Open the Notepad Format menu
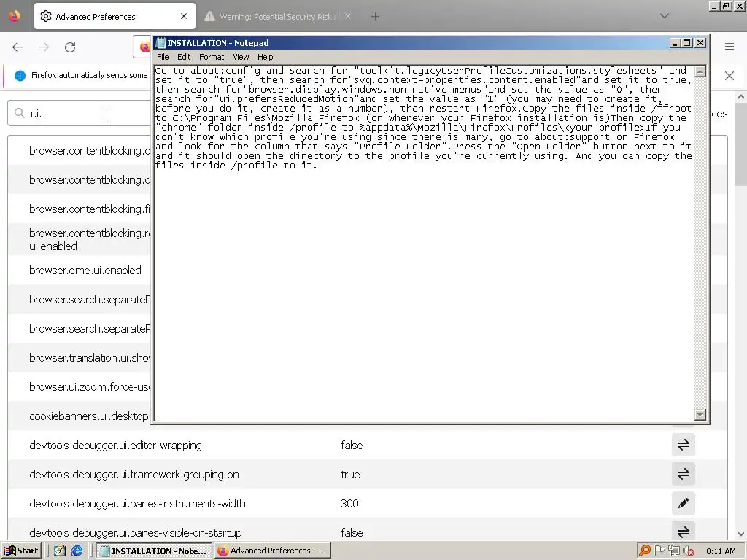The image size is (747, 560). pos(212,57)
